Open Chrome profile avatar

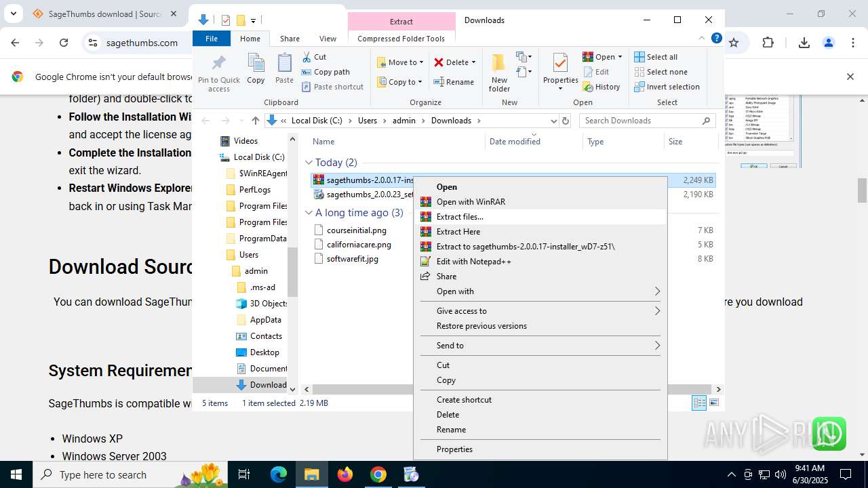pos(828,43)
